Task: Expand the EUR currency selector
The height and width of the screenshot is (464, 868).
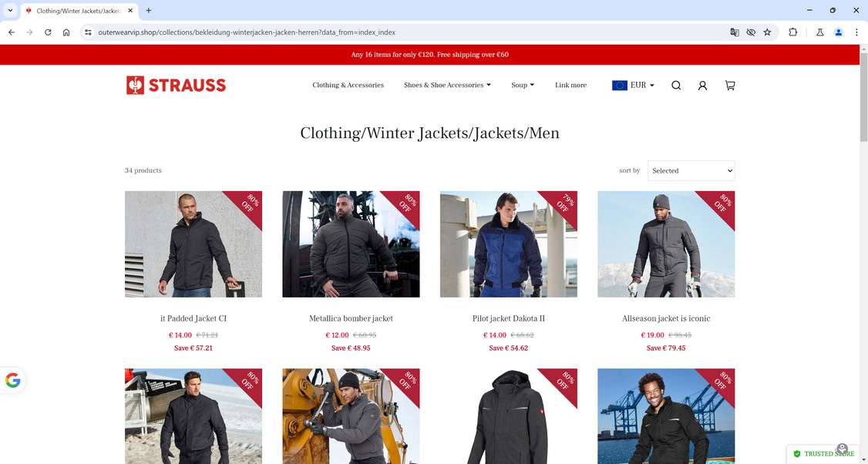Action: tap(634, 86)
